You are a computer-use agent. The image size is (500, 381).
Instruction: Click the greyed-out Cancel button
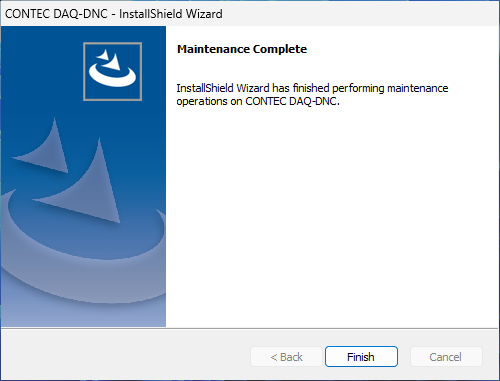point(446,357)
